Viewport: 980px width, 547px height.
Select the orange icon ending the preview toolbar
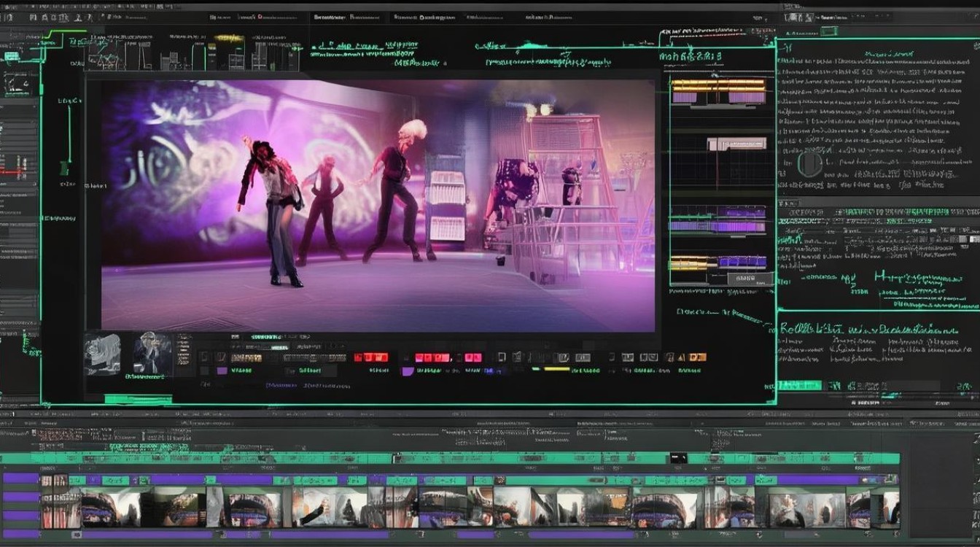point(697,357)
